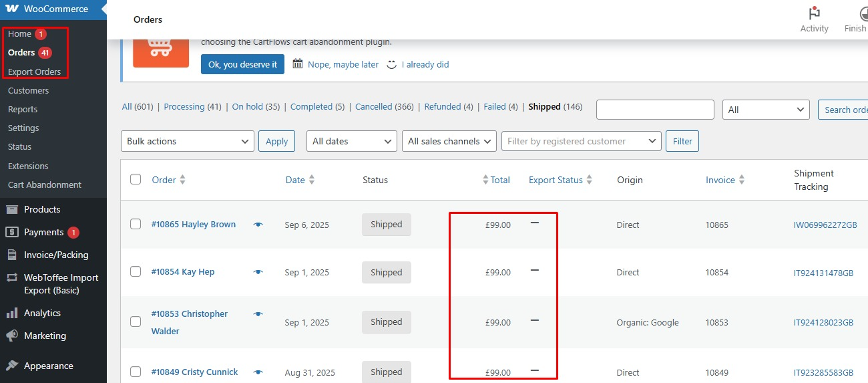868x383 pixels.
Task: Expand the Bulk actions dropdown
Action: [x=187, y=141]
